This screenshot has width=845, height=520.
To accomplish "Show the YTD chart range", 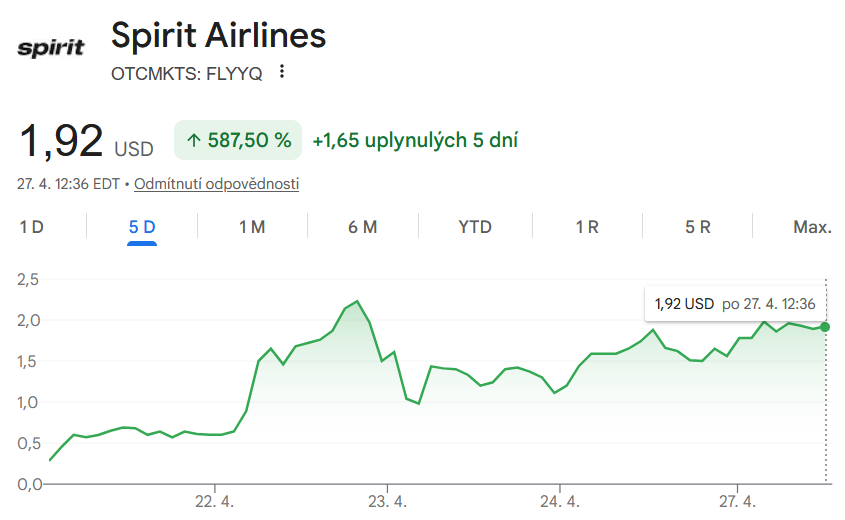I will tap(475, 227).
